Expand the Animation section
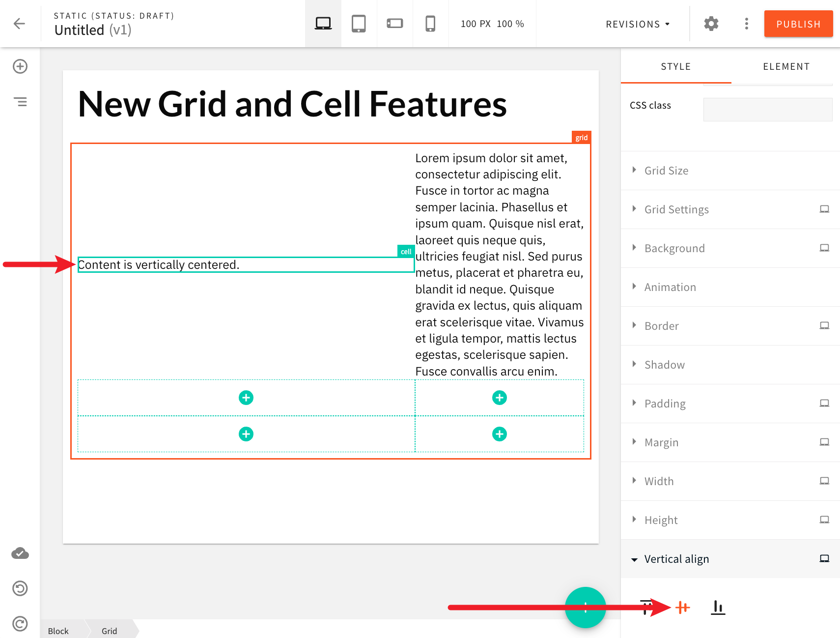 pyautogui.click(x=670, y=287)
